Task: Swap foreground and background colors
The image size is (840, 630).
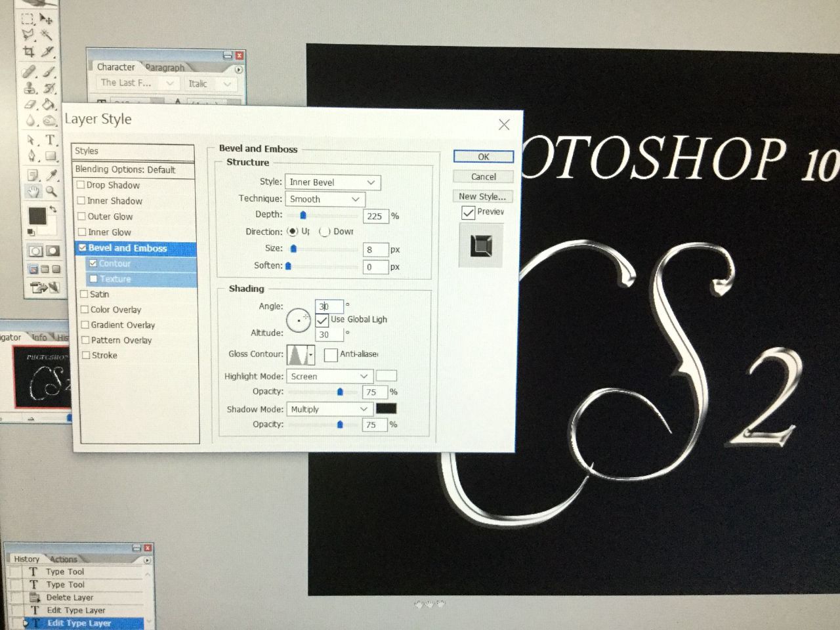Action: coord(53,209)
